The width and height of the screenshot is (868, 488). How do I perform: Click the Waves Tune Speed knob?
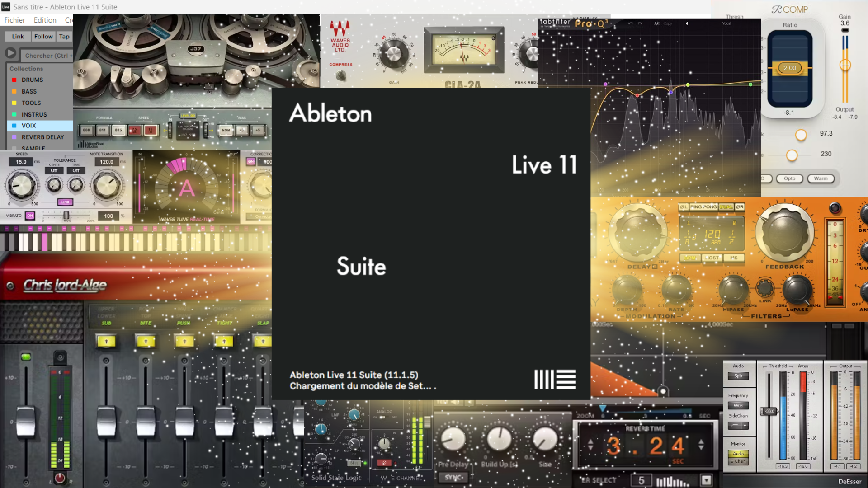(x=21, y=186)
